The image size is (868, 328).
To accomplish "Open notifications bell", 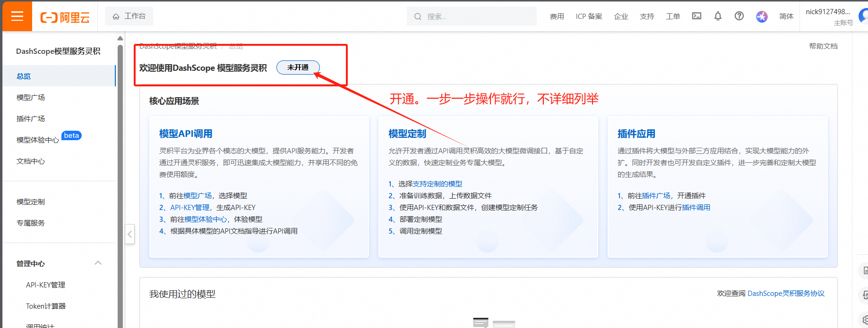I will (718, 16).
